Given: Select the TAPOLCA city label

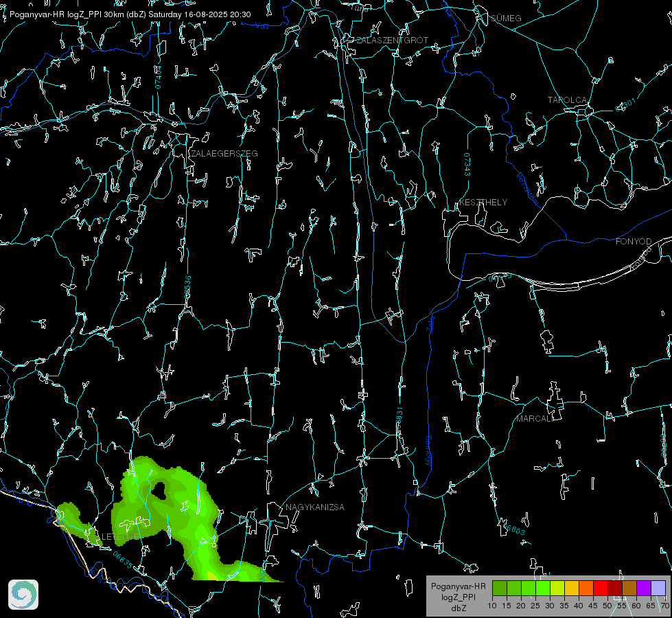Looking at the screenshot, I should point(567,100).
